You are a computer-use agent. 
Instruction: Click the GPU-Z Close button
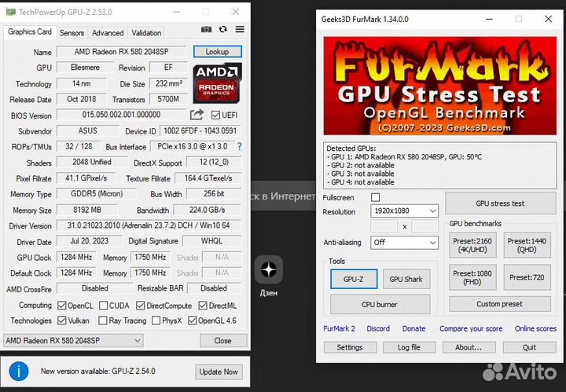(222, 340)
